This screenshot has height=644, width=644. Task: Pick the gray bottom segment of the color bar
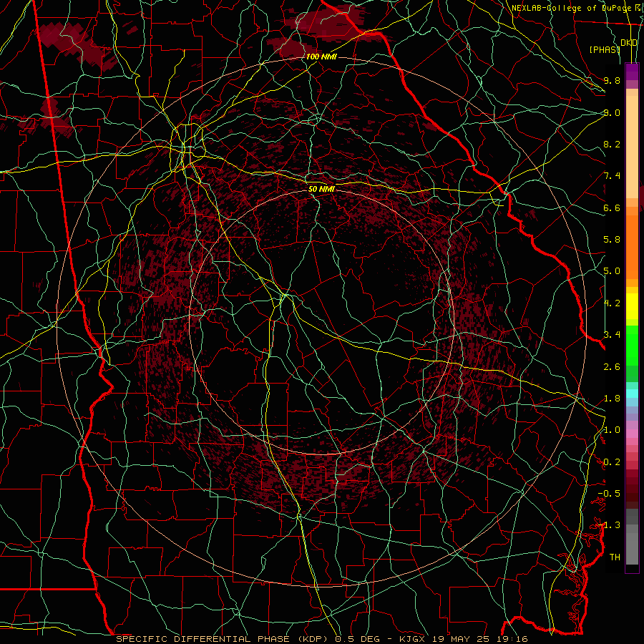pyautogui.click(x=632, y=546)
